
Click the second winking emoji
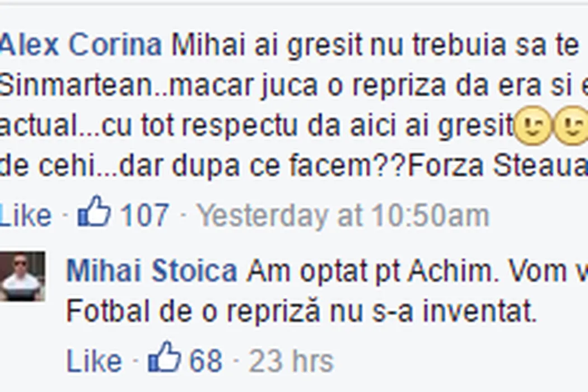point(571,128)
